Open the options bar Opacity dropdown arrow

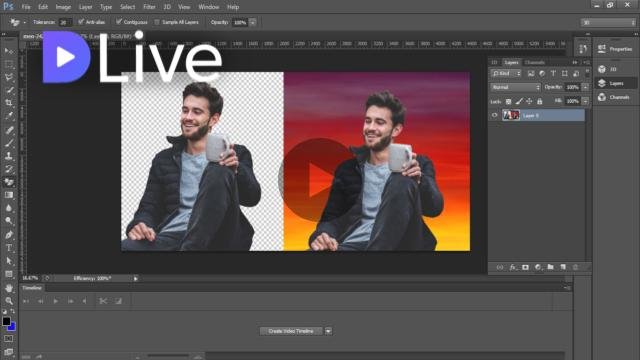tap(253, 22)
